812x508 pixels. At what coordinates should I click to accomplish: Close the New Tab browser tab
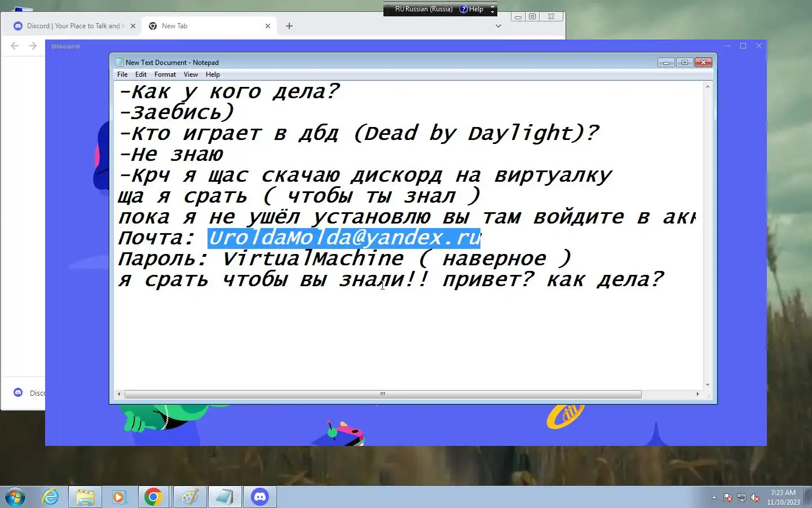click(x=268, y=26)
